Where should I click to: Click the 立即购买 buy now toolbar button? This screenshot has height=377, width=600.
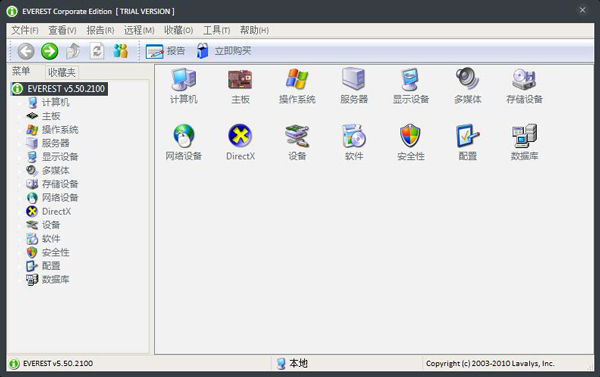pos(224,51)
